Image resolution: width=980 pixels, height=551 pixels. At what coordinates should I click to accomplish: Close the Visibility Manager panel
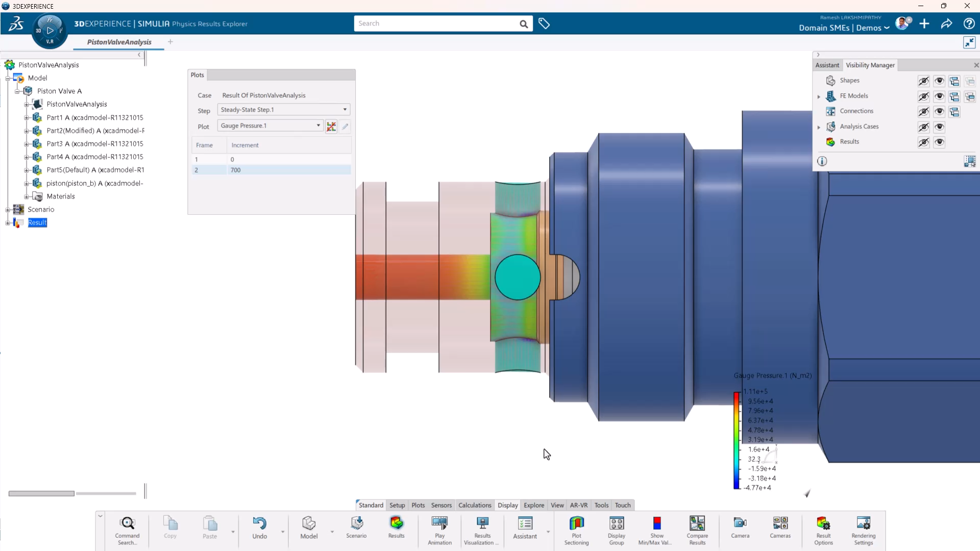pyautogui.click(x=976, y=65)
